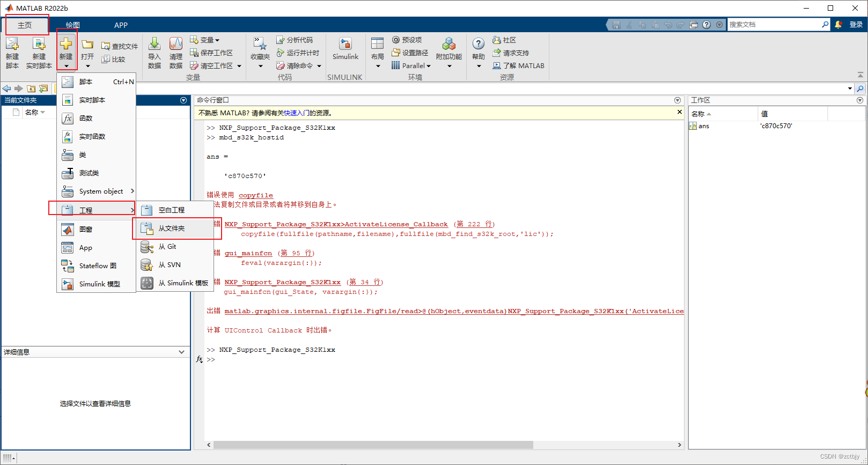Choose 图窗 (Figure) menu entry

coord(97,229)
